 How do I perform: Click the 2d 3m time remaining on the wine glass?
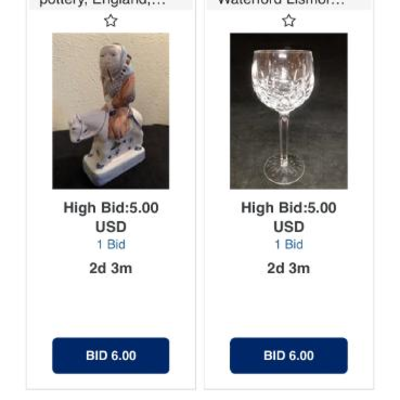pos(289,268)
